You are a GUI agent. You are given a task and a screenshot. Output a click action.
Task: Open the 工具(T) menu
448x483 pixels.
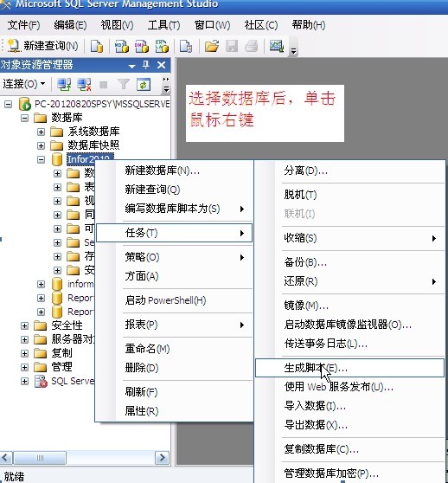point(163,25)
